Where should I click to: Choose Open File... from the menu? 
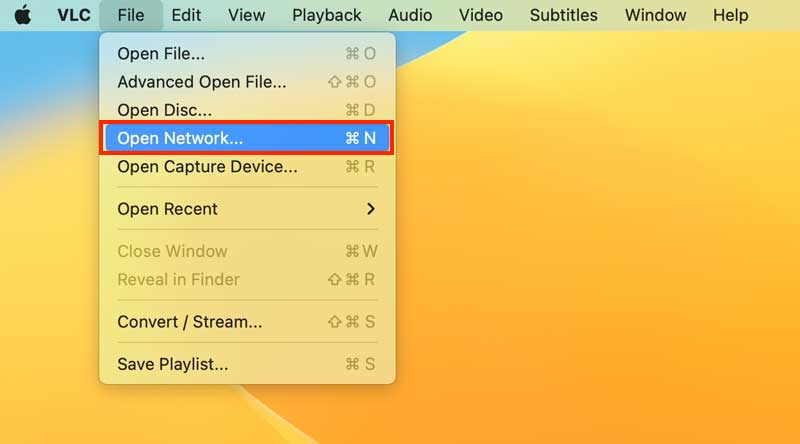pyautogui.click(x=161, y=53)
